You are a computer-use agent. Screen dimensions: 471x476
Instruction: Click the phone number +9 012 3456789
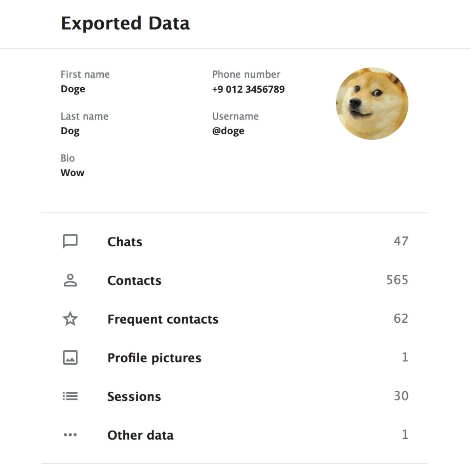[248, 89]
